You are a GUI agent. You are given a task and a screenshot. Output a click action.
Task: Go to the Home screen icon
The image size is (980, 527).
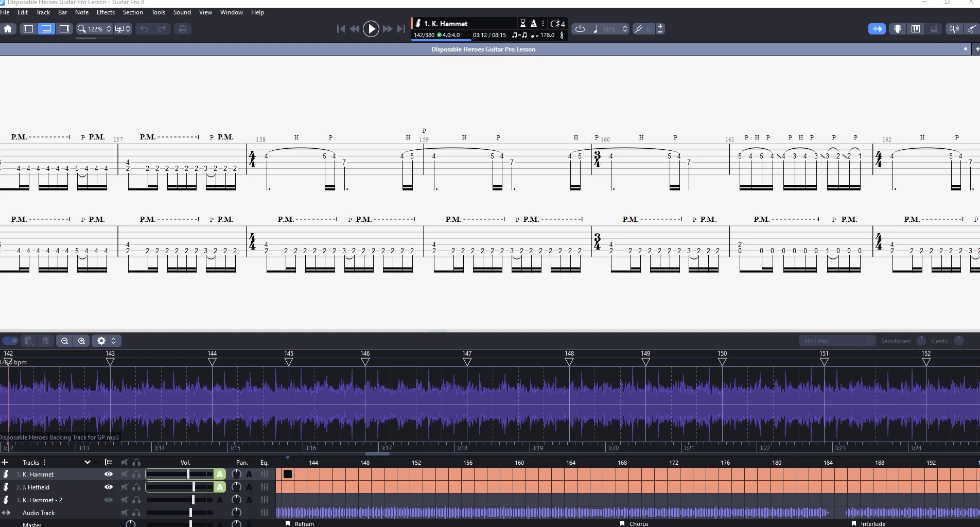coord(8,29)
